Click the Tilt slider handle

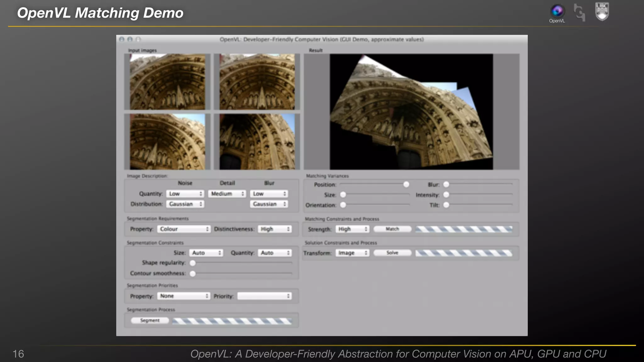(446, 205)
